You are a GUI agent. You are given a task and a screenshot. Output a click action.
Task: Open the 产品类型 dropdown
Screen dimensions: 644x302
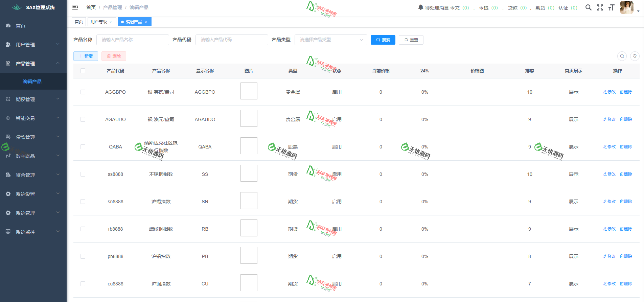click(x=330, y=40)
